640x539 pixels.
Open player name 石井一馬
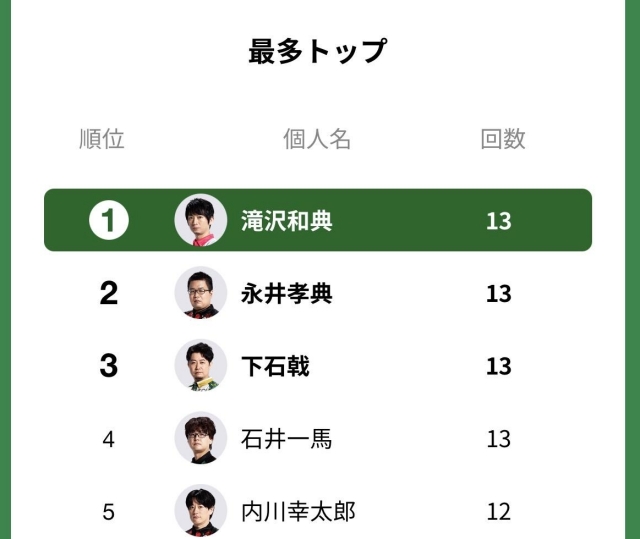286,439
